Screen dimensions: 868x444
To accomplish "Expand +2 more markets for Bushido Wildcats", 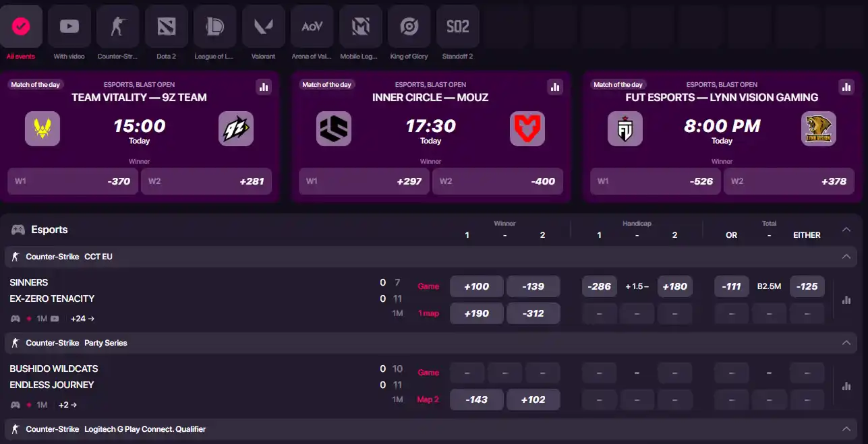I will coord(67,405).
